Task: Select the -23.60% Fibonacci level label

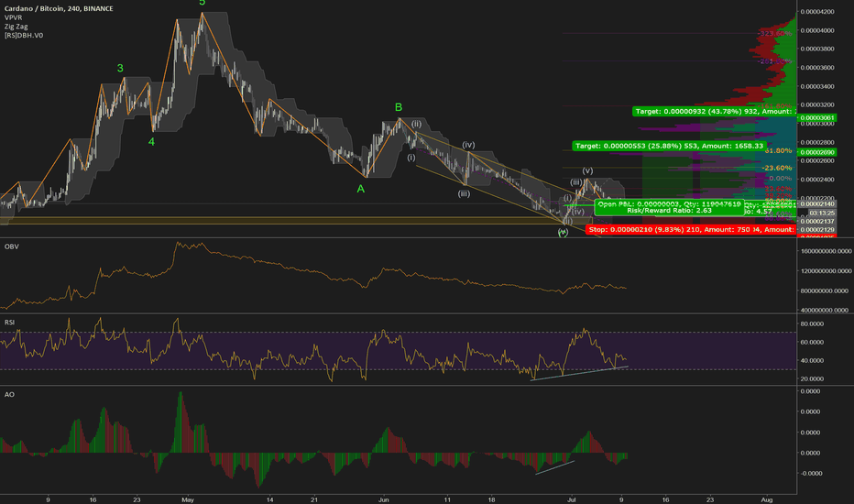Action: (777, 168)
